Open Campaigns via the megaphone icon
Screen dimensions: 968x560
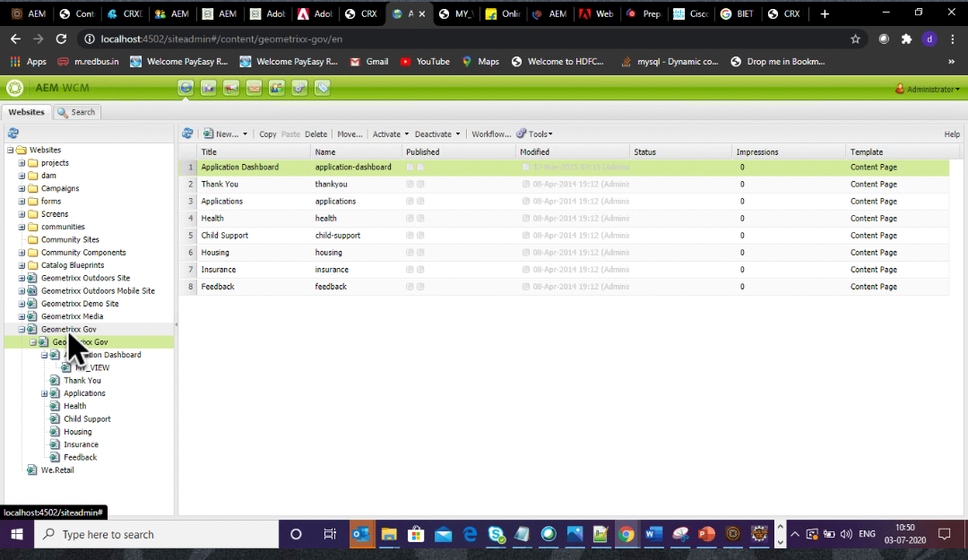click(231, 88)
